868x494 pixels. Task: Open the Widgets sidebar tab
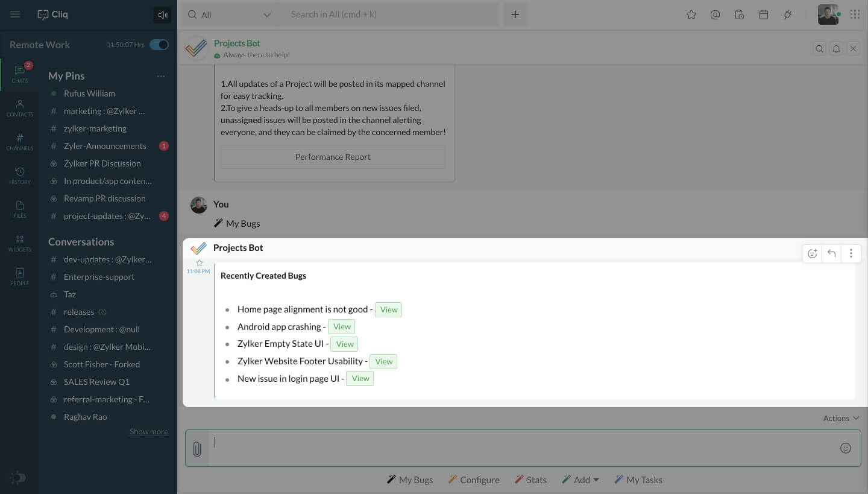pyautogui.click(x=19, y=243)
